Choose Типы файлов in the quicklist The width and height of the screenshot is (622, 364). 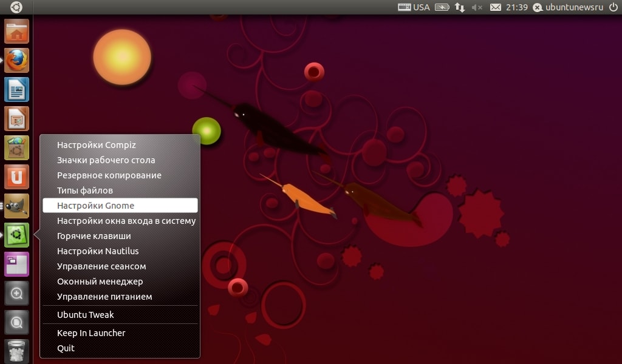(120, 190)
